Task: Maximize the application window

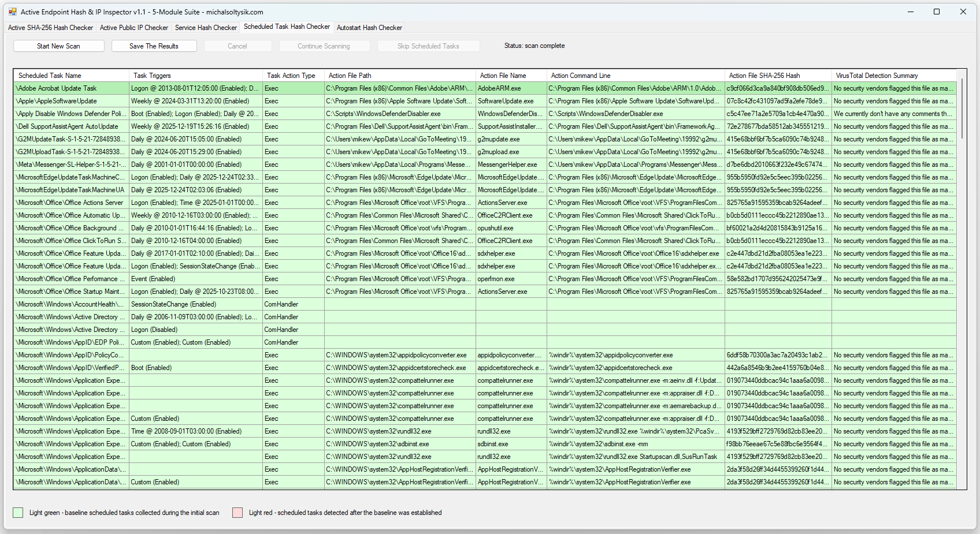Action: tap(937, 12)
